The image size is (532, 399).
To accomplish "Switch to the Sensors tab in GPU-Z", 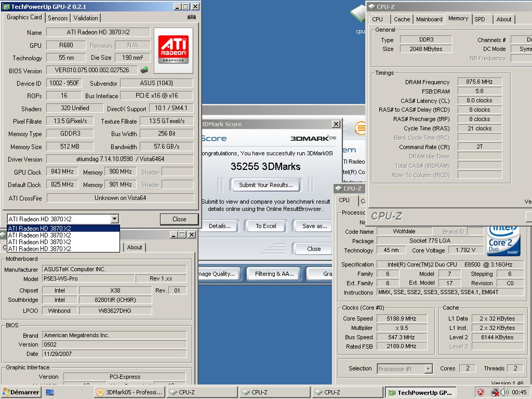I will click(x=58, y=18).
